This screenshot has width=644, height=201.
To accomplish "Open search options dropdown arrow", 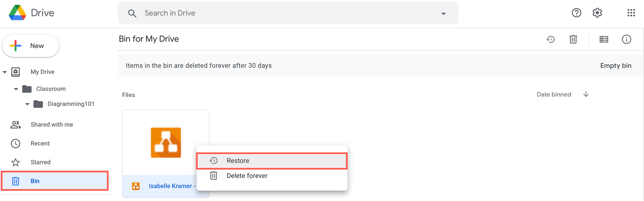I will point(443,14).
